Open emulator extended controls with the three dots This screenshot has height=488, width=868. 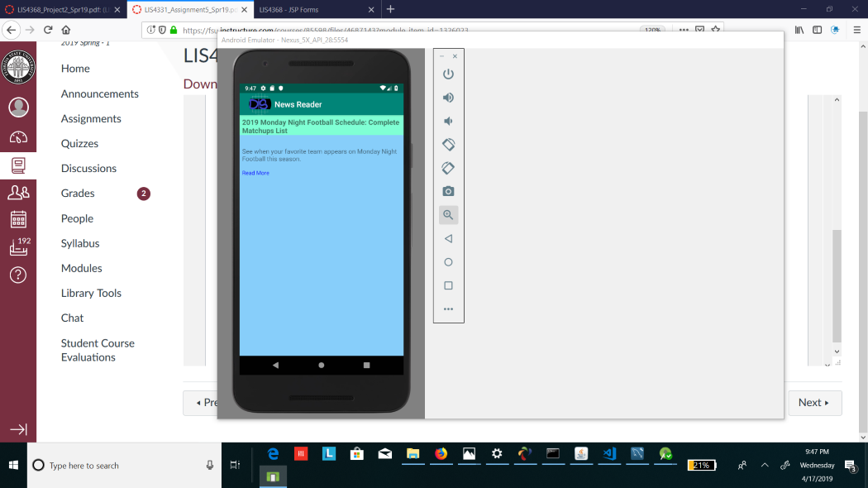448,309
